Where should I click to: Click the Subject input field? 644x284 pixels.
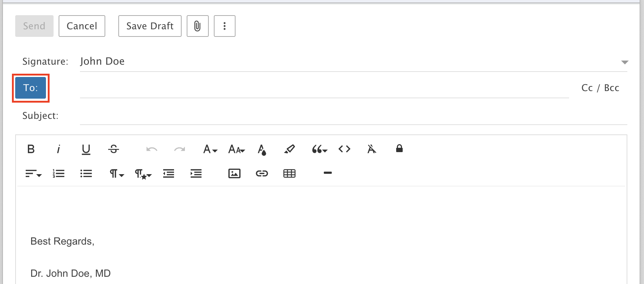(353, 116)
